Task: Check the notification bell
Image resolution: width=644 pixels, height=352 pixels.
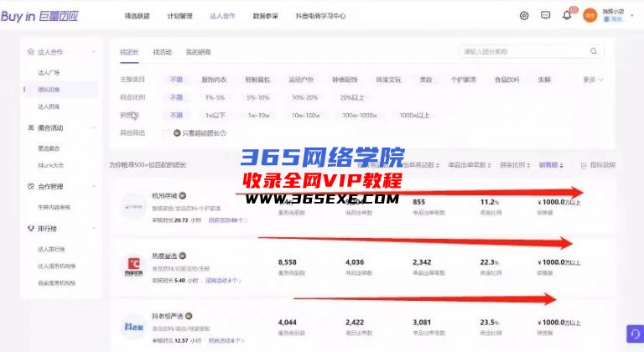Action: tap(567, 15)
